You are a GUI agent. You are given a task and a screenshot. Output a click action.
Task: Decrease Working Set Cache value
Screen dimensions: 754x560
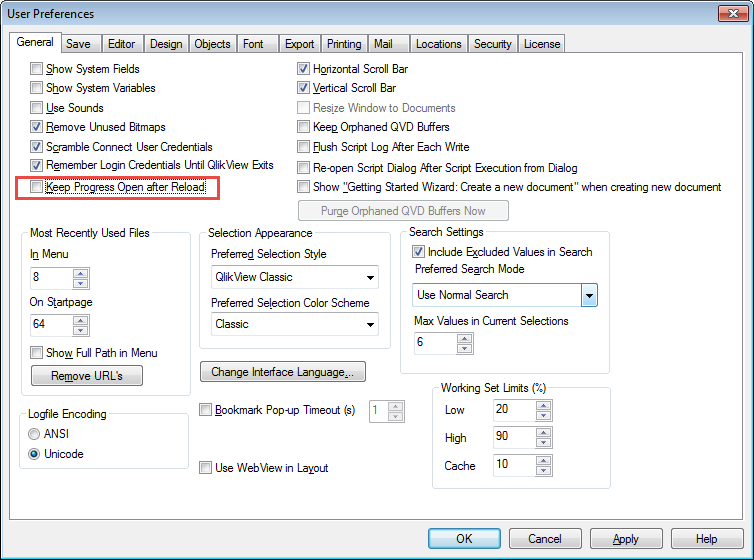543,470
